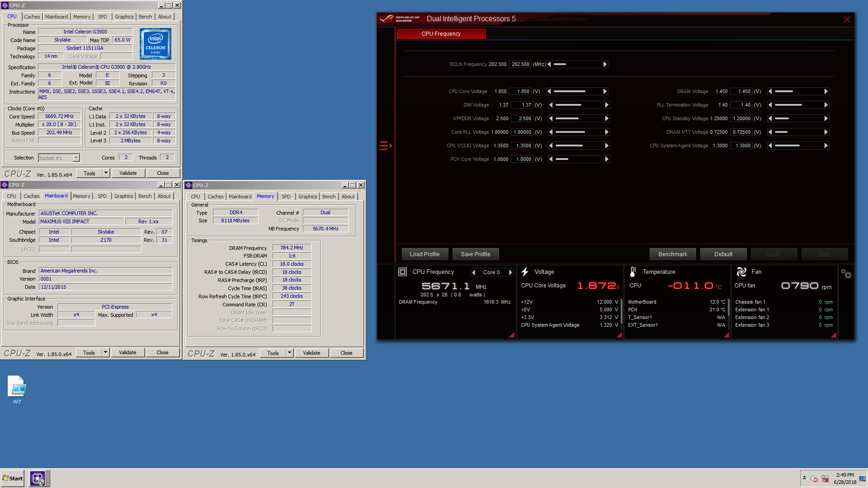The image size is (868, 488).
Task: Open the W7 script file on desktop
Action: point(17,389)
